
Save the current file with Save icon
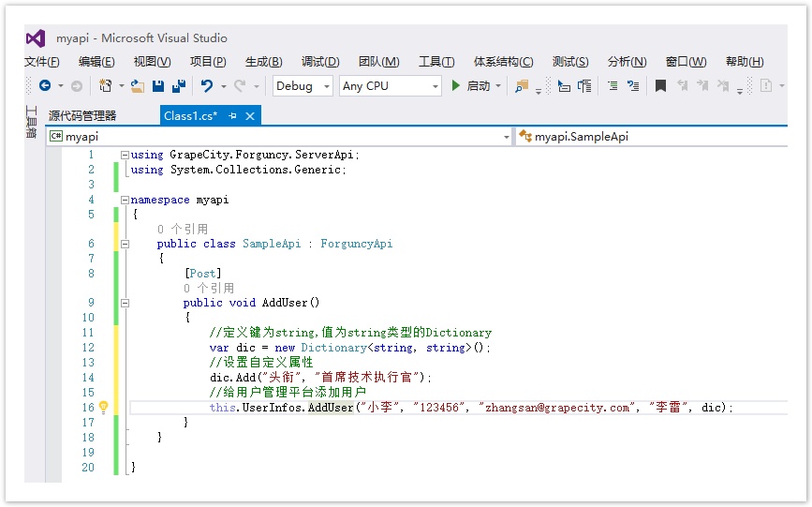(x=158, y=86)
